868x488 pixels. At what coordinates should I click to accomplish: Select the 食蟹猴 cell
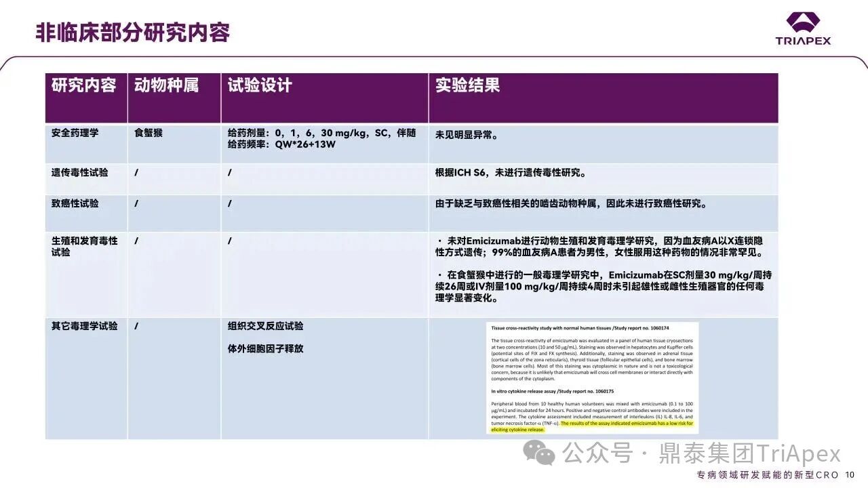tap(149, 134)
